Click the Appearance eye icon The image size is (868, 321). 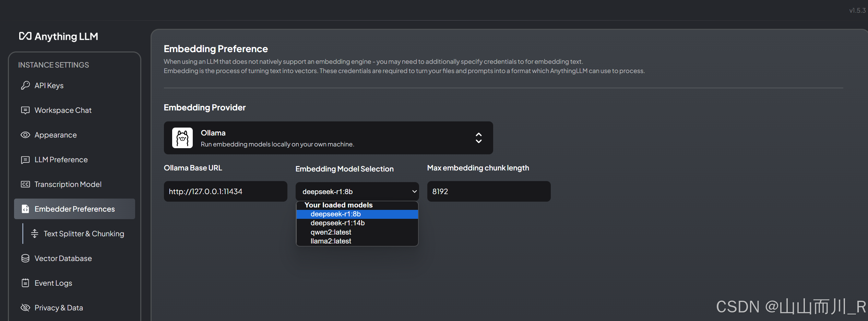click(25, 135)
